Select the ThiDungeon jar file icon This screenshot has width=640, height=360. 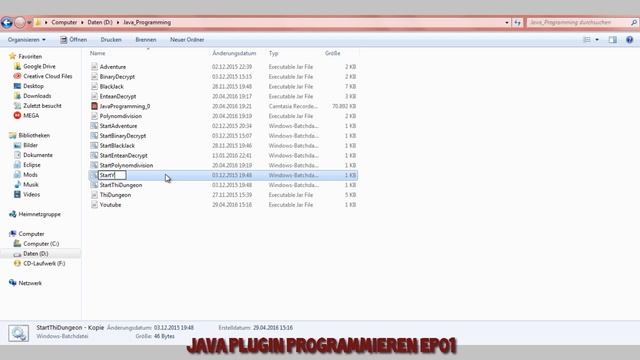click(x=94, y=195)
